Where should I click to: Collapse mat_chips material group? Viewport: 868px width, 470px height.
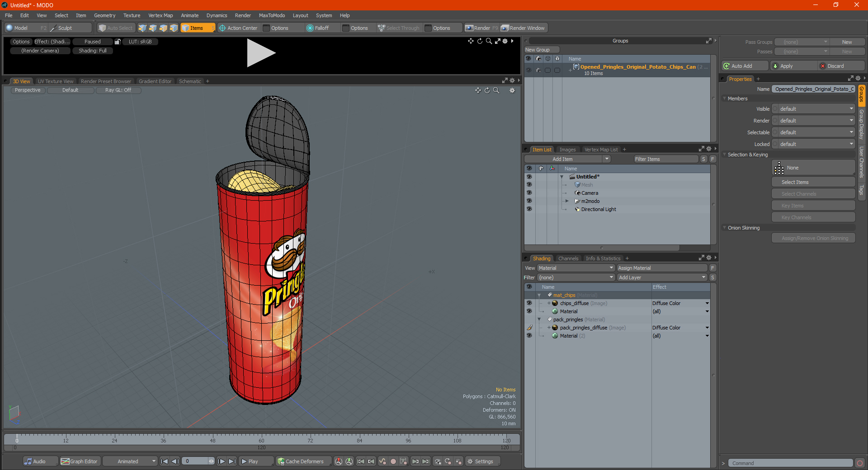click(x=539, y=295)
